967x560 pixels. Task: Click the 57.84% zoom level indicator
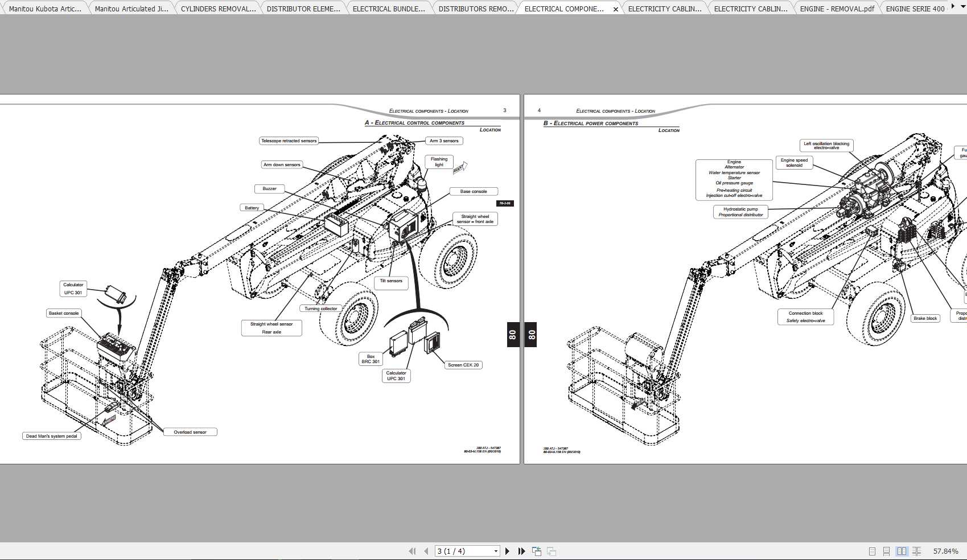click(946, 551)
